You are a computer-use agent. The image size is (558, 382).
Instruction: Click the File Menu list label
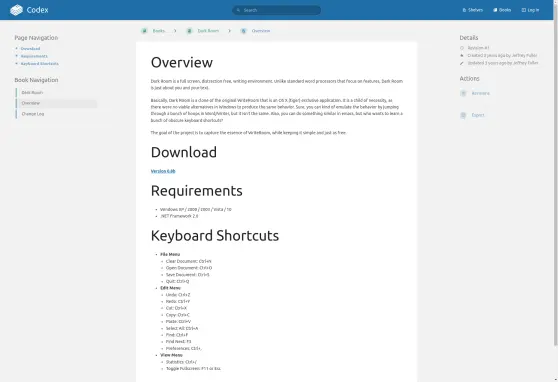[x=170, y=255]
